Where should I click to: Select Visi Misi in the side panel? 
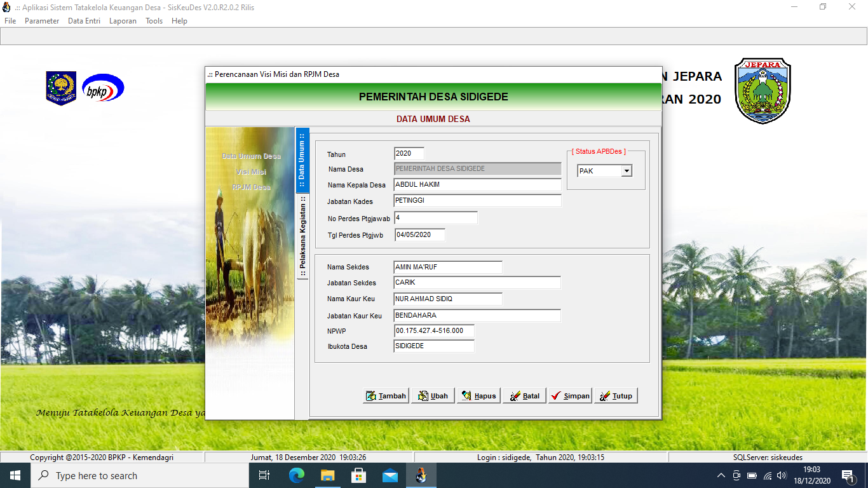(x=251, y=172)
